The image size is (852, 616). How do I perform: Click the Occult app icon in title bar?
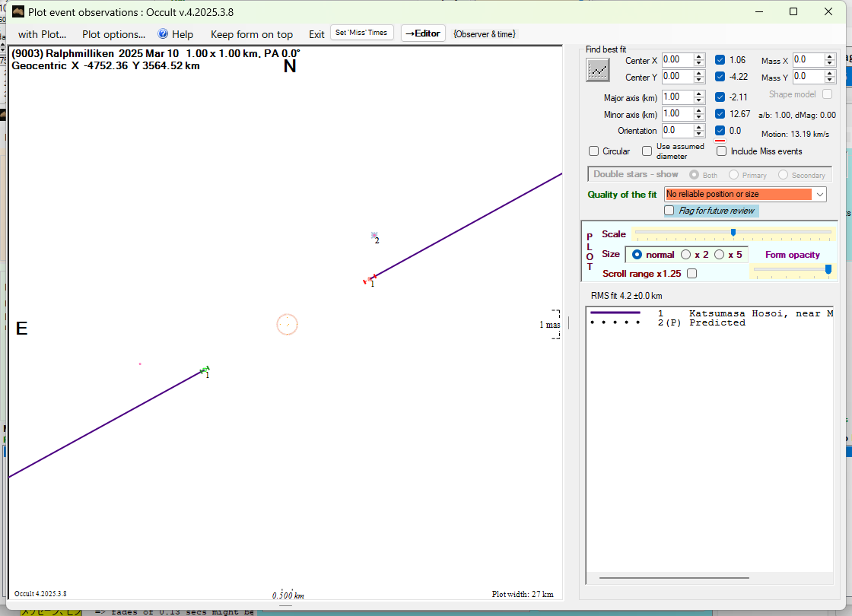tap(18, 11)
